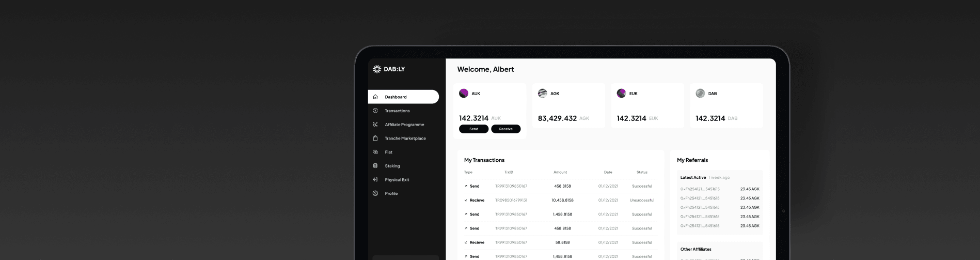Go to Dashboard menu item

point(403,97)
